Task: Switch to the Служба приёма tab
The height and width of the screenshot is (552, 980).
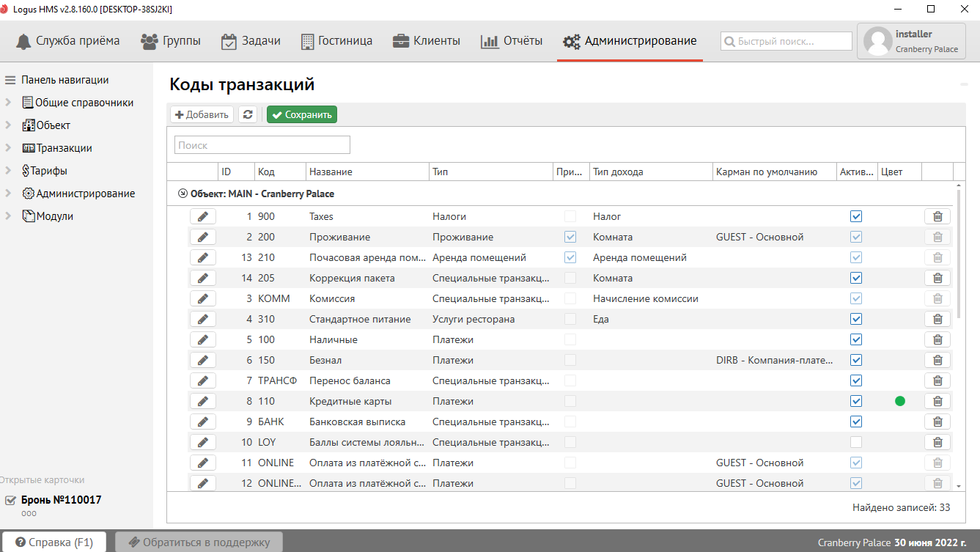Action: 67,41
